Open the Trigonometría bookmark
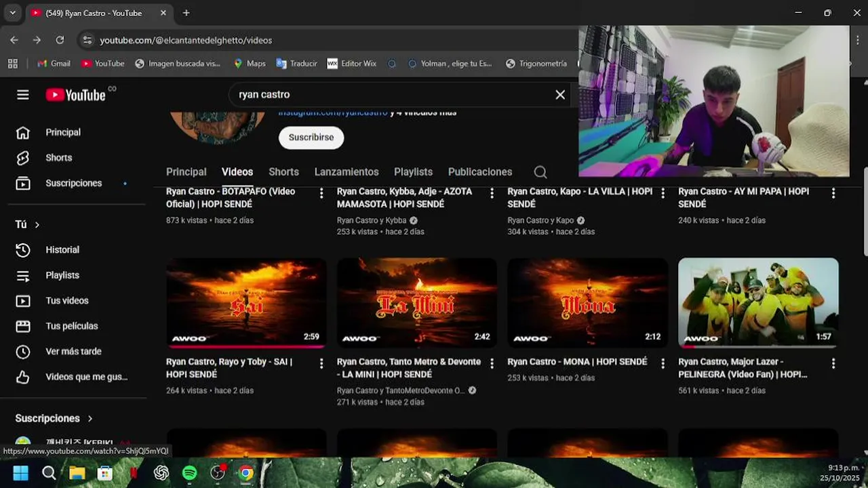868x488 pixels. [536, 63]
